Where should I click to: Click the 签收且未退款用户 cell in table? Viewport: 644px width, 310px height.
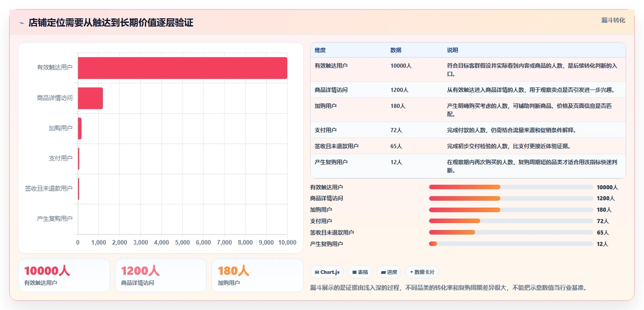[337, 146]
